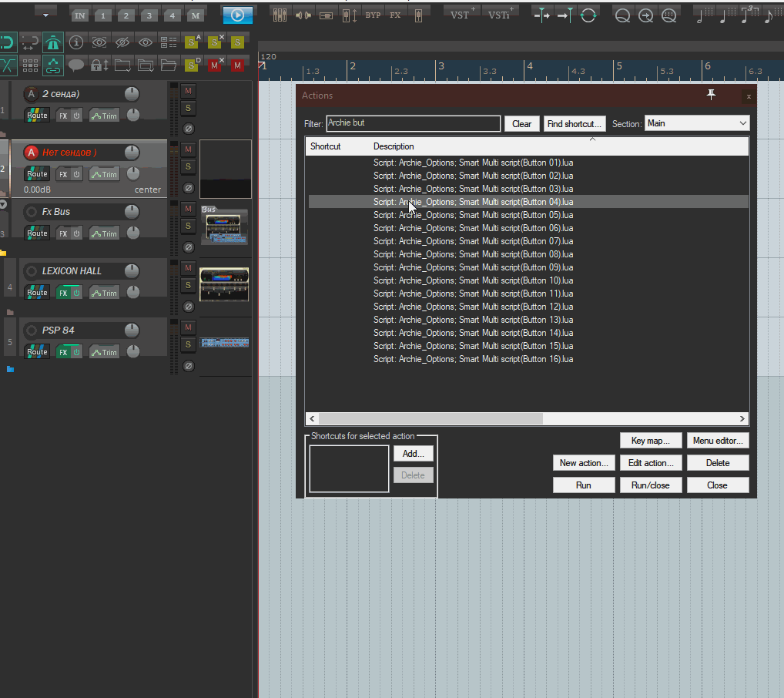Screen dimensions: 784x698
Task: Open the mixer icon in the top toolbar
Action: (280, 15)
